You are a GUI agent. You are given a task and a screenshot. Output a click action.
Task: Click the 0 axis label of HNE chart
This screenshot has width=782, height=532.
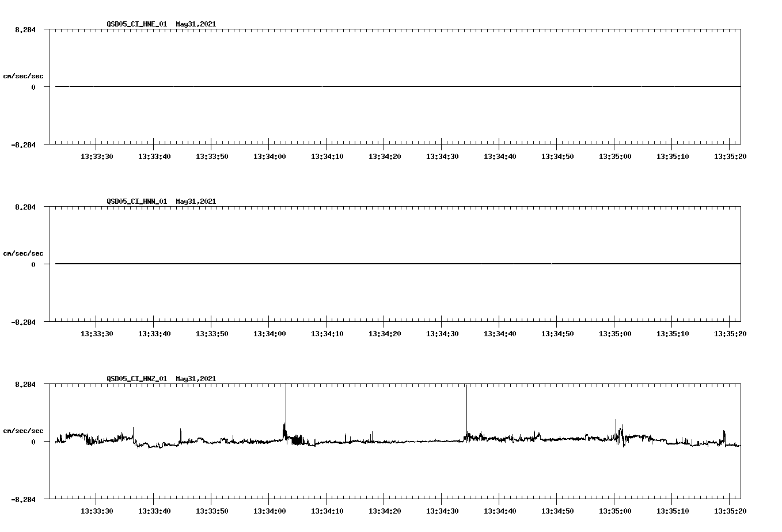coord(33,88)
